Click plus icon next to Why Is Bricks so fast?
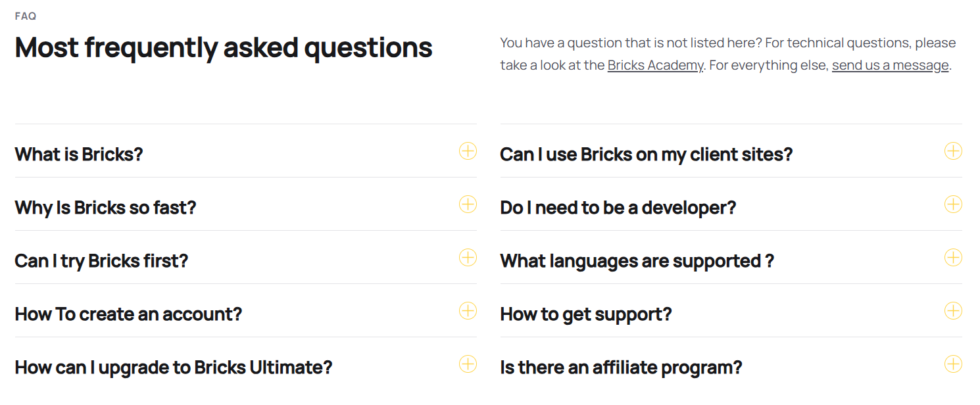This screenshot has width=980, height=405. pyautogui.click(x=468, y=204)
